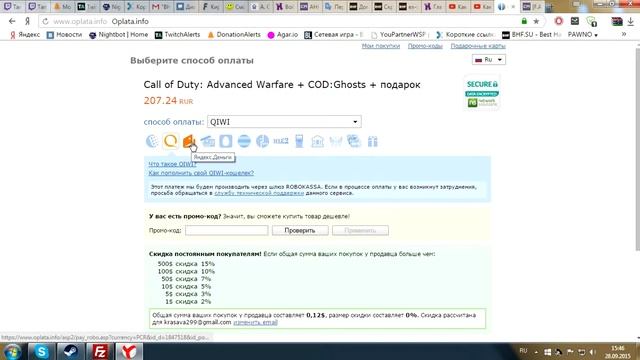Open Skype from the taskbar
This screenshot has height=360, width=640.
[x=42, y=351]
